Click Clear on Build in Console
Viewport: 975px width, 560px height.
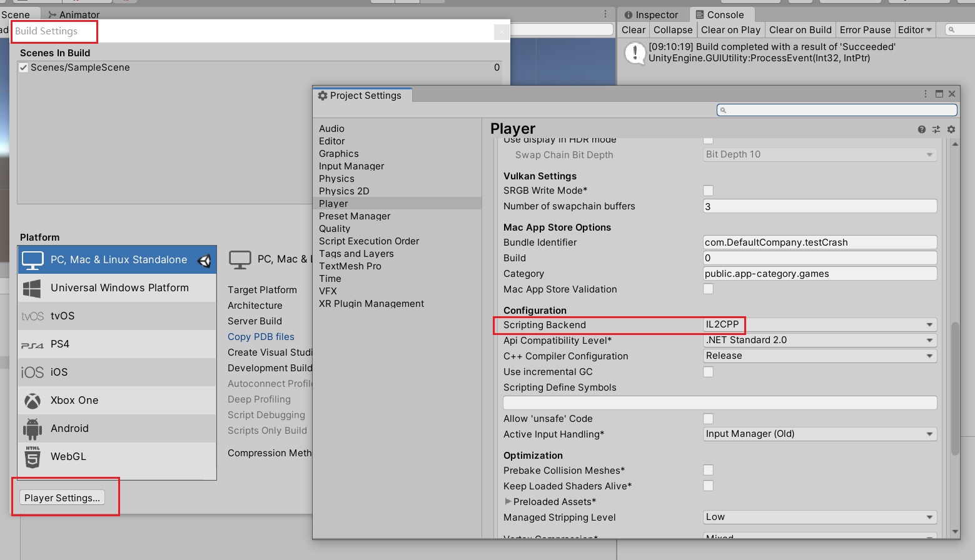800,30
